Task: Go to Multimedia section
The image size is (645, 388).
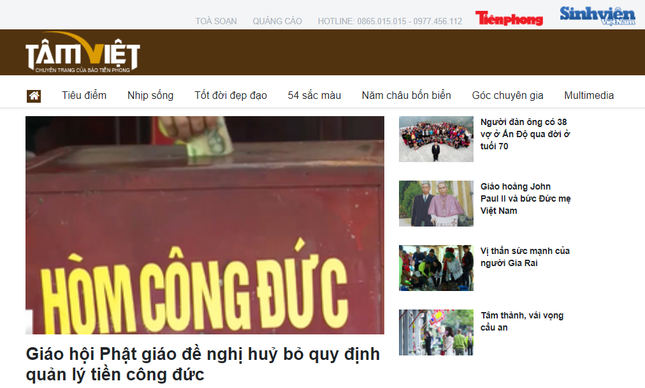Action: pyautogui.click(x=589, y=95)
